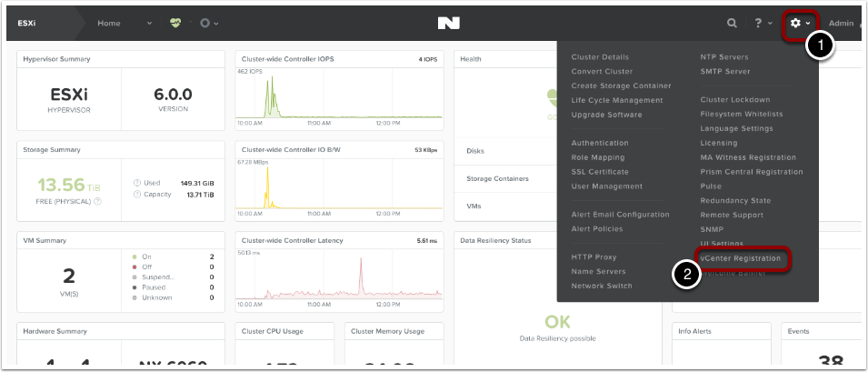The width and height of the screenshot is (868, 372).
Task: Click the ESXi cluster name
Action: [x=28, y=23]
